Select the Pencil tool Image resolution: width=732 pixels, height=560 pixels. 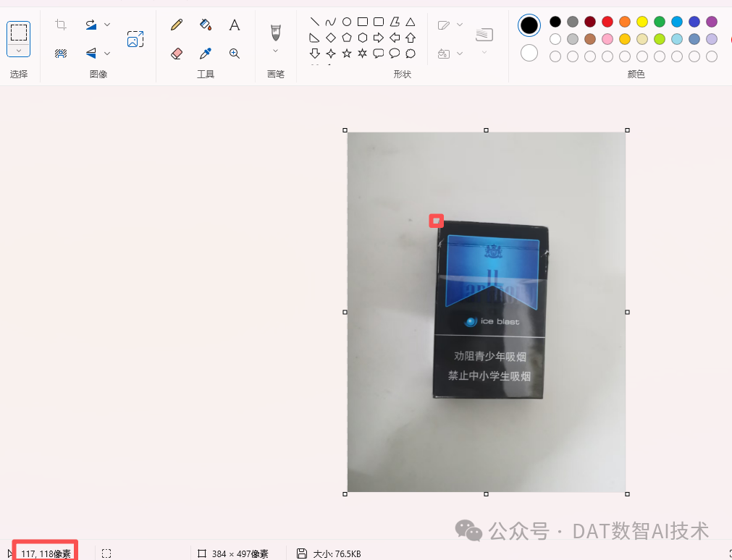pos(177,25)
